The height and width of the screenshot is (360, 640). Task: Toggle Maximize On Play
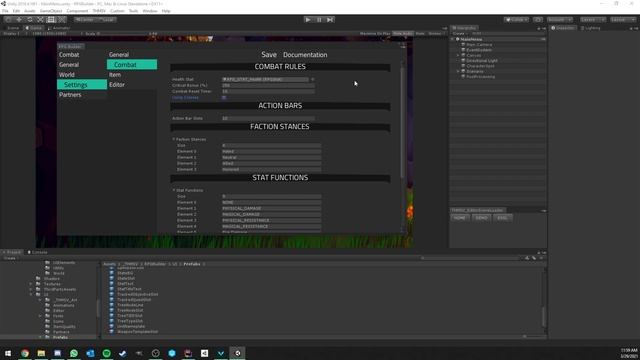point(375,33)
